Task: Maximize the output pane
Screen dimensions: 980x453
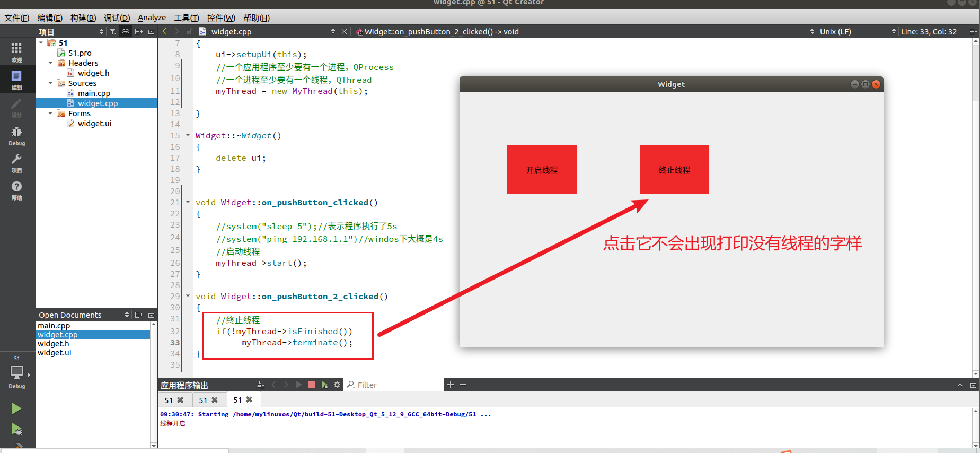Action: tap(973, 385)
